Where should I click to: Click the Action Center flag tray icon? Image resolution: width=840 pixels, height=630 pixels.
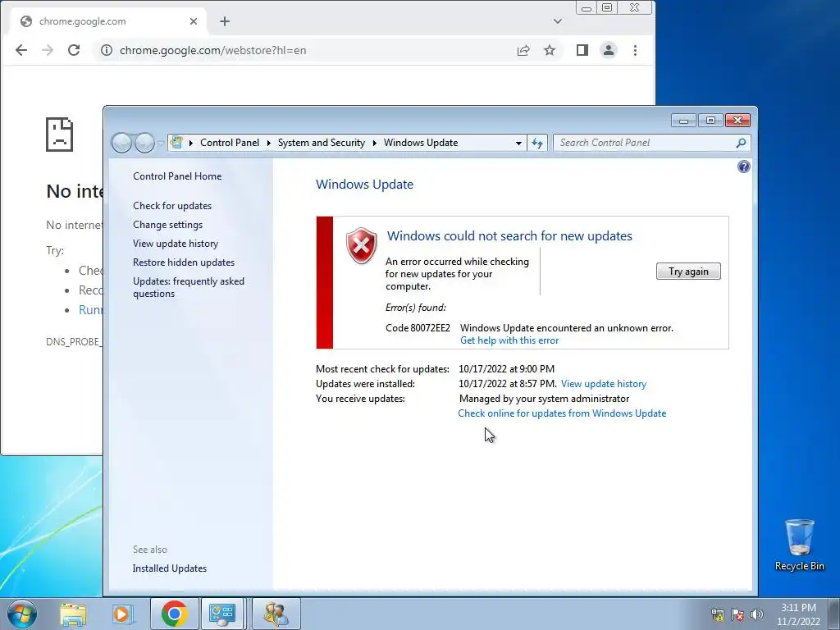point(737,614)
